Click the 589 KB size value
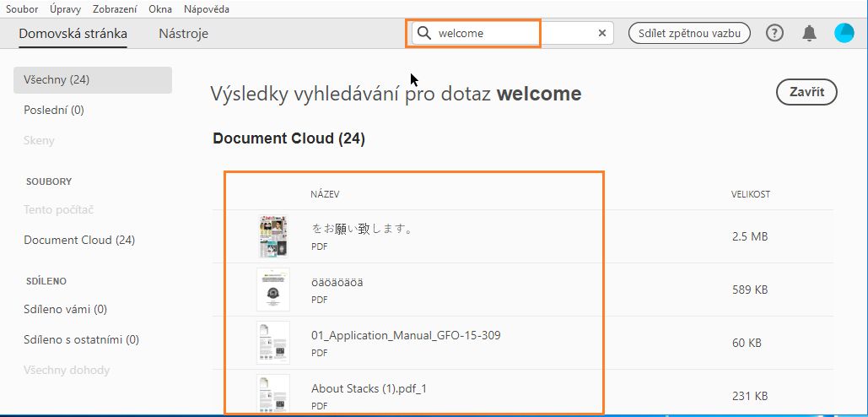Screen dimensions: 868x417 point(750,290)
